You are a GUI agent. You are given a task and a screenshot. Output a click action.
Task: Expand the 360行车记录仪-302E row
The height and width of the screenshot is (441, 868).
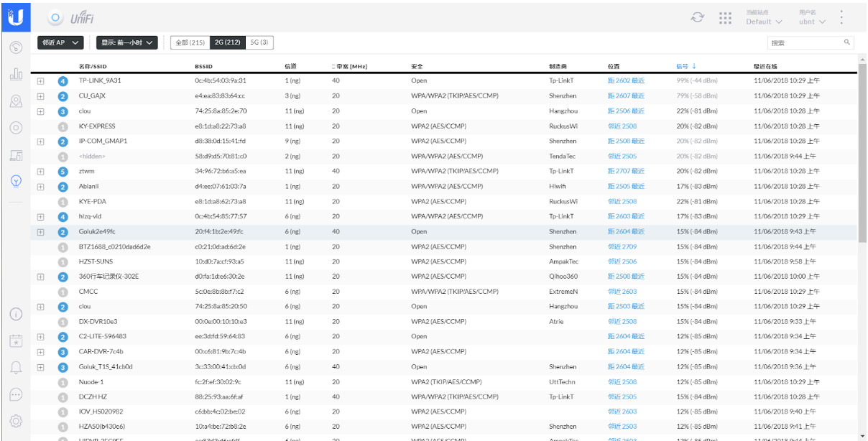[41, 277]
